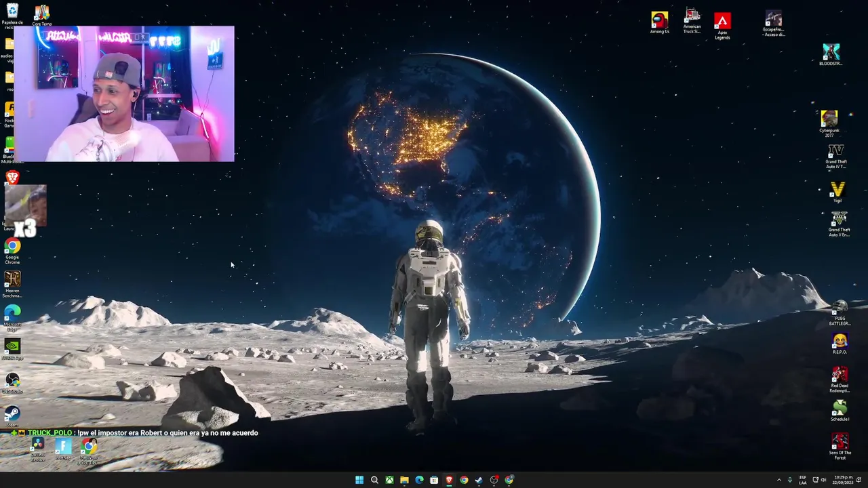This screenshot has width=868, height=488.
Task: Select the Steam desktop shortcut
Action: click(12, 416)
